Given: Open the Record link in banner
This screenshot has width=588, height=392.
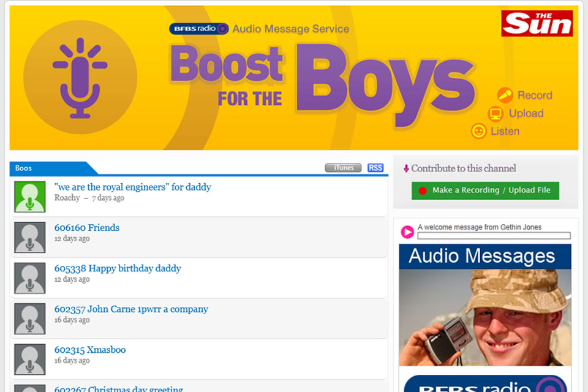Looking at the screenshot, I should click(535, 96).
